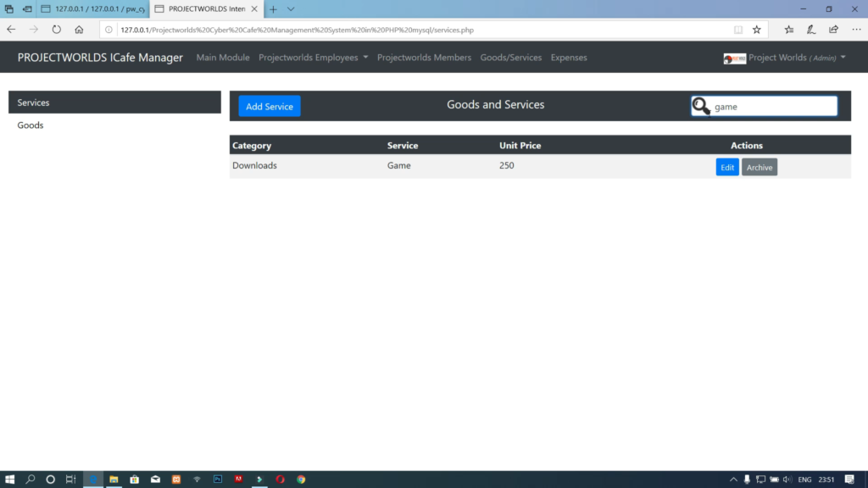Select the Goods/Services menu item
Screen dimensions: 868x488
click(510, 58)
